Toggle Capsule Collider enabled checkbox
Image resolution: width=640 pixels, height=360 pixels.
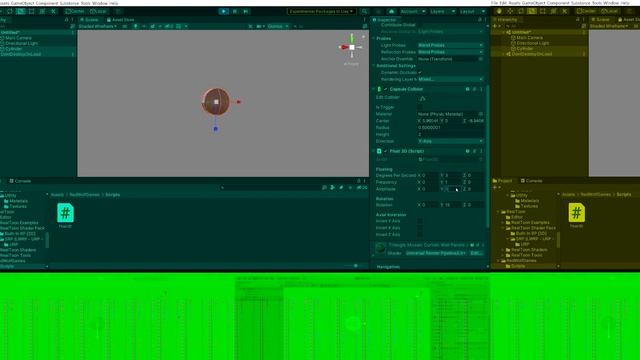coord(385,89)
